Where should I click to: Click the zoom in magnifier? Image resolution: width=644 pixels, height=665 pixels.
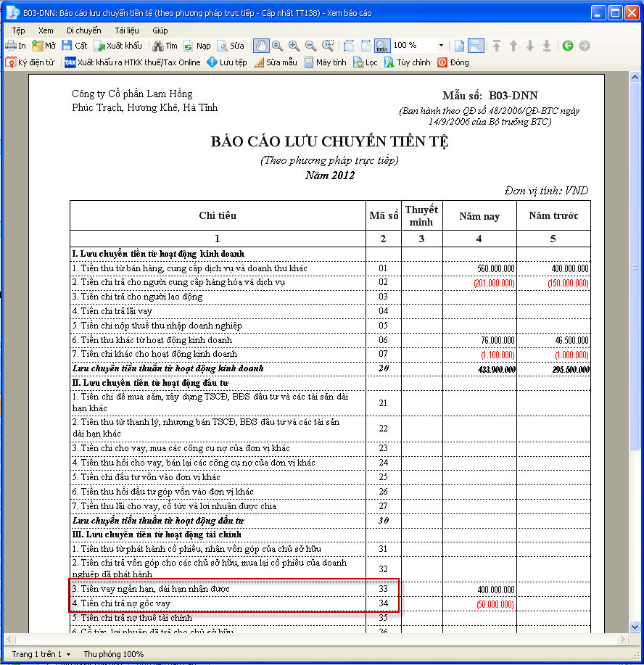pyautogui.click(x=294, y=46)
